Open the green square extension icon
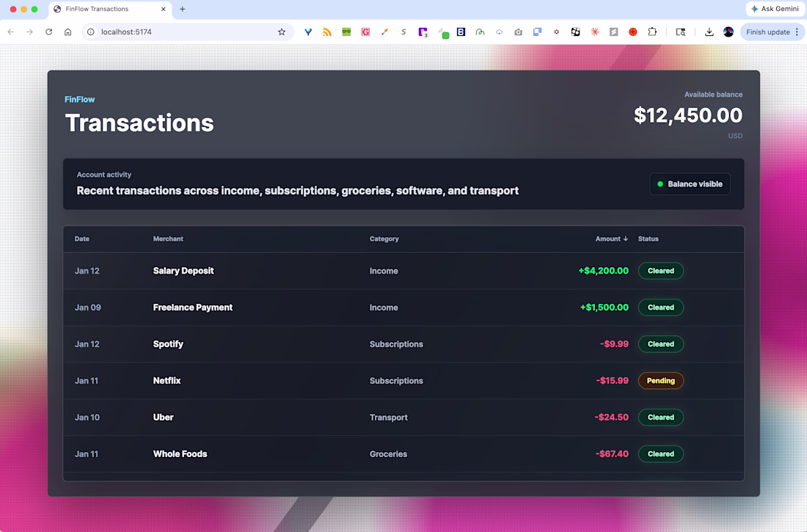This screenshot has height=532, width=807. (444, 34)
